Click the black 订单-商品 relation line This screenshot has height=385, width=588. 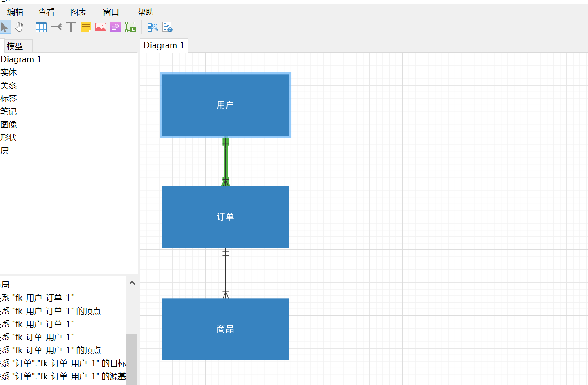coord(226,273)
